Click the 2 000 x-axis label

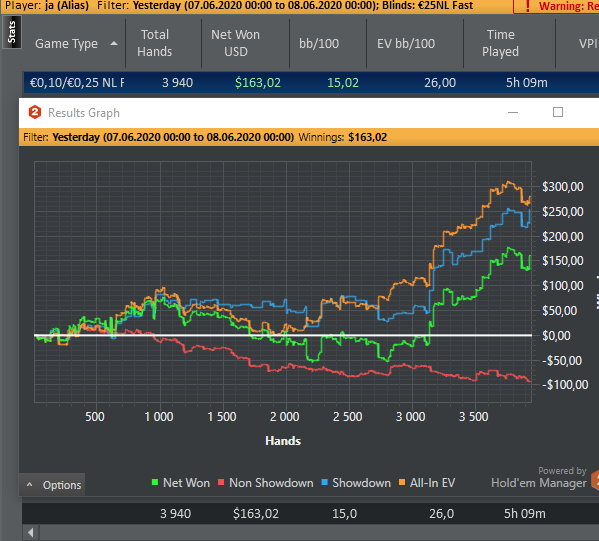point(285,416)
